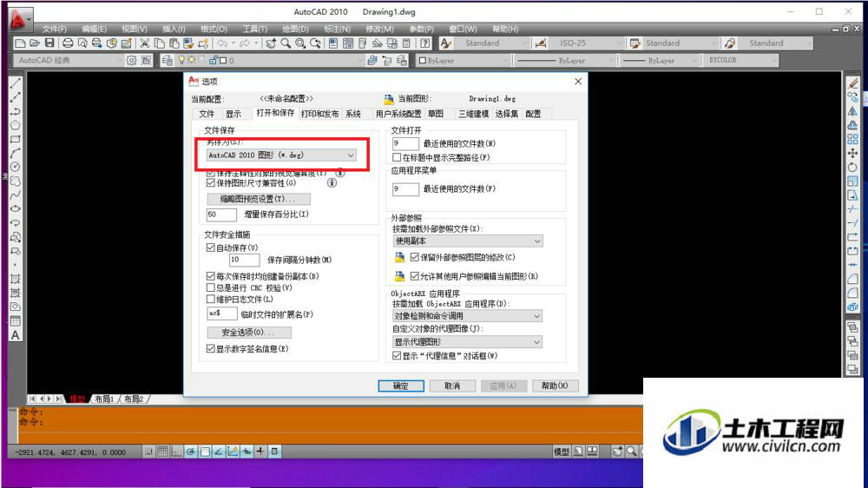This screenshot has width=868, height=488.
Task: Click the Table Style icon
Action: point(635,43)
